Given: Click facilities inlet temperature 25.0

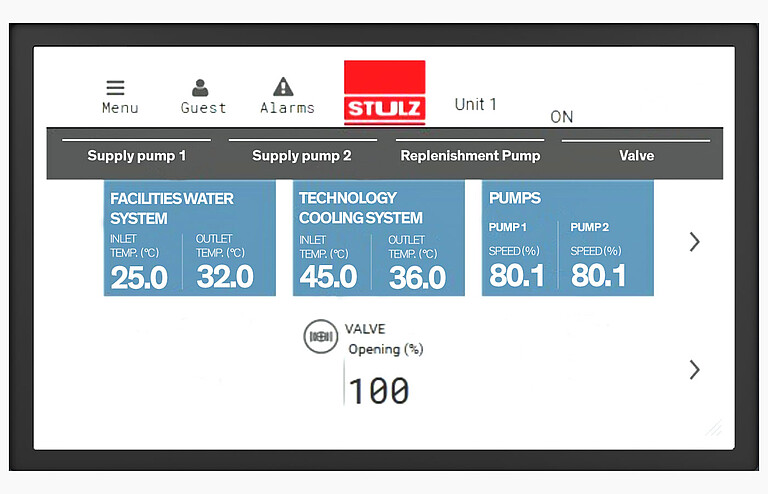Looking at the screenshot, I should [140, 278].
